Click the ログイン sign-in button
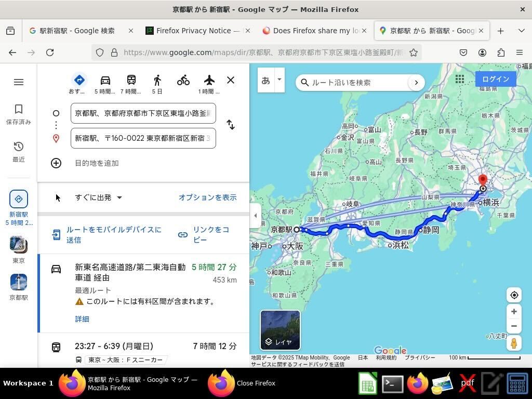 [496, 79]
